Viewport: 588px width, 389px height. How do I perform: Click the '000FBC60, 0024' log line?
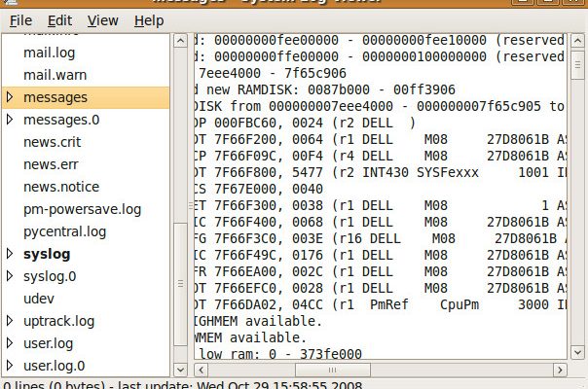305,123
